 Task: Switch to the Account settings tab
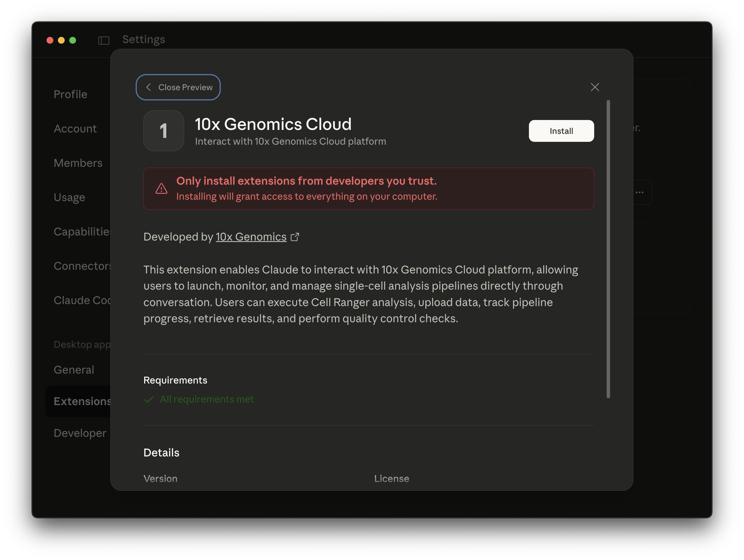(75, 129)
